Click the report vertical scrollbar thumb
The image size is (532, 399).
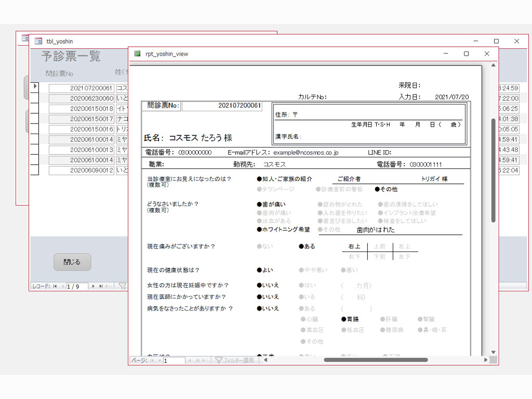tap(493, 170)
